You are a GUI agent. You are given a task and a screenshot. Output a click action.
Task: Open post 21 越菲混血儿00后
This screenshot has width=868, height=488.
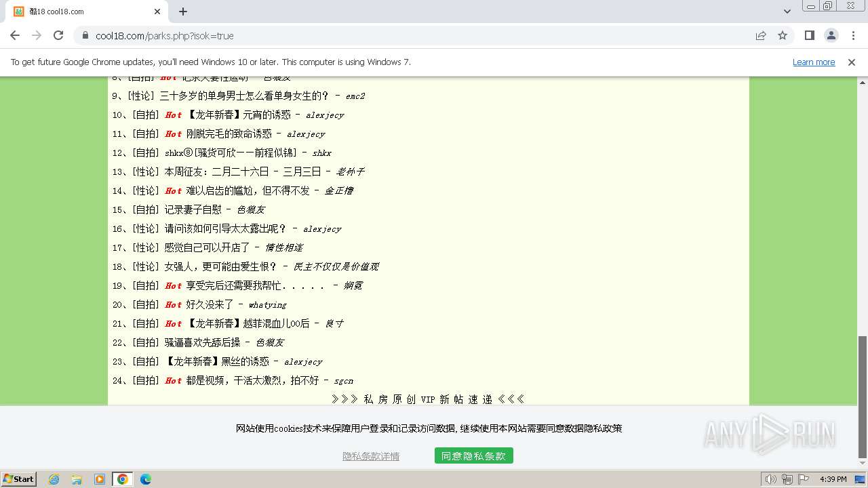tap(248, 323)
